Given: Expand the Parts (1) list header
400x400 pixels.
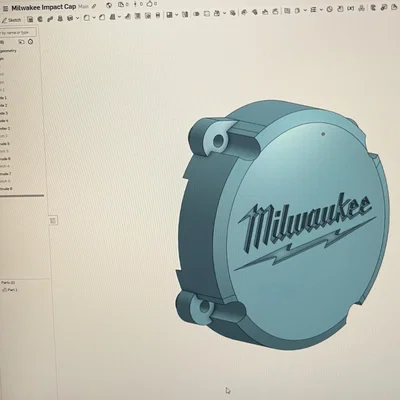Looking at the screenshot, I should tap(8, 283).
